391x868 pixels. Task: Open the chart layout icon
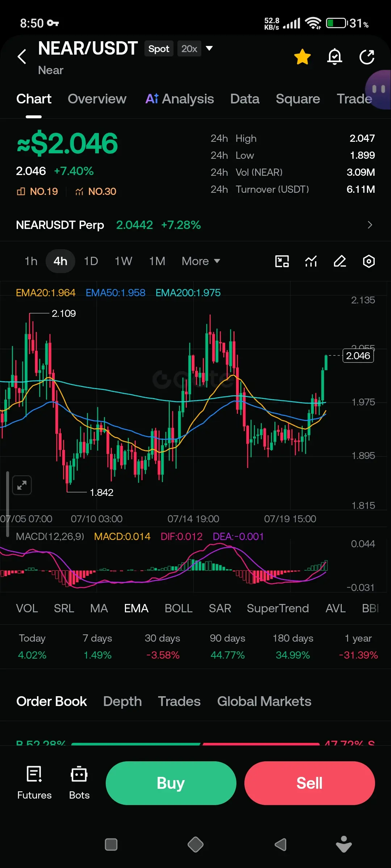click(282, 261)
